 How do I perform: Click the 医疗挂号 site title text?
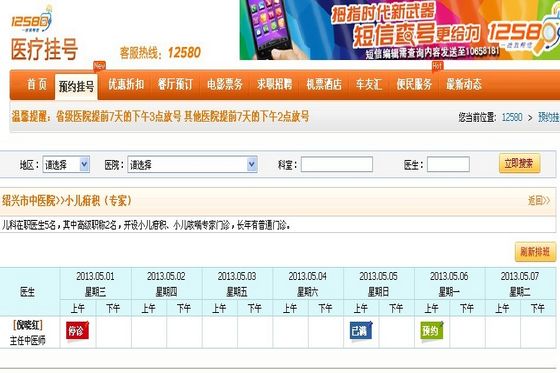(x=44, y=49)
